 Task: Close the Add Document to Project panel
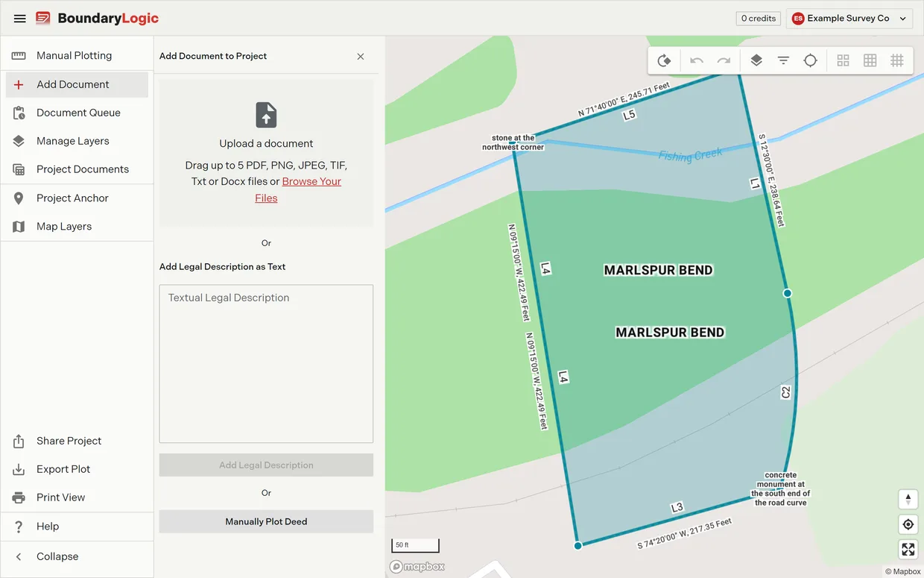(x=361, y=56)
